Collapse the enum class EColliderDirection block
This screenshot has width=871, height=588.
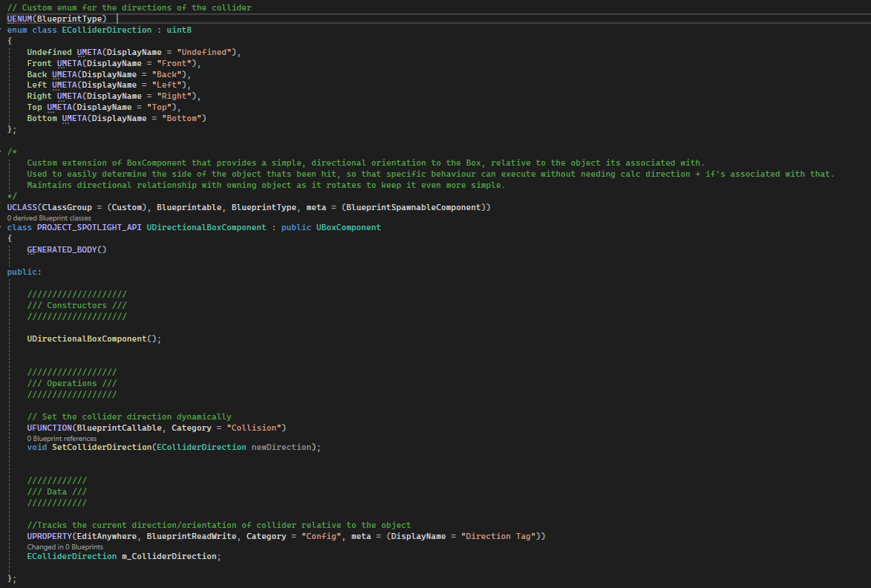(3, 30)
